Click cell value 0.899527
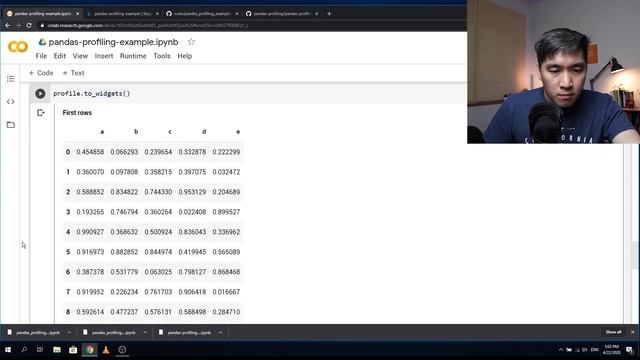 tap(226, 212)
